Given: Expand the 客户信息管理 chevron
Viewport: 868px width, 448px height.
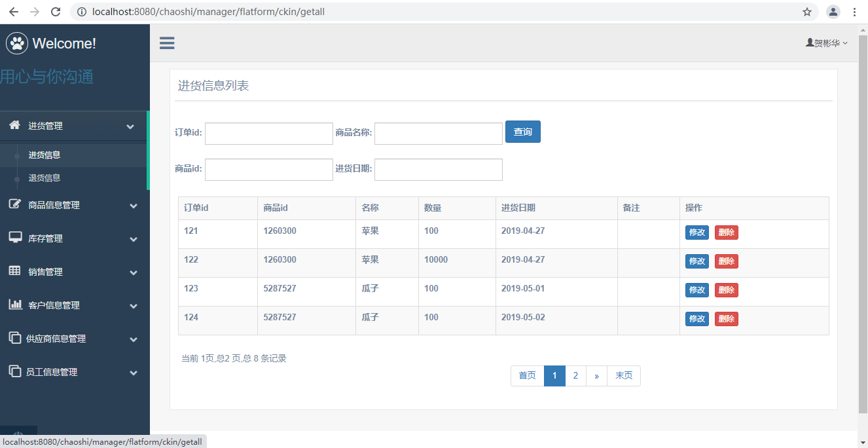Looking at the screenshot, I should (134, 306).
